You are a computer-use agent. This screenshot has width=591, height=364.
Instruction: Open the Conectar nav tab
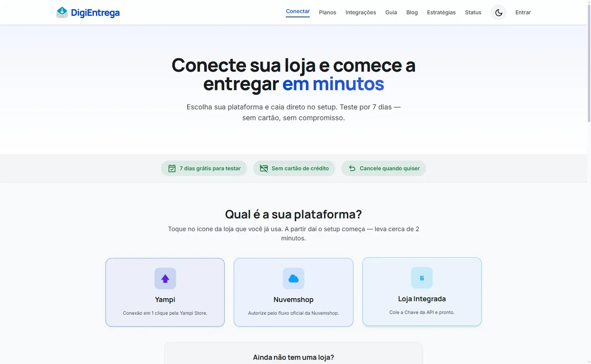click(298, 12)
